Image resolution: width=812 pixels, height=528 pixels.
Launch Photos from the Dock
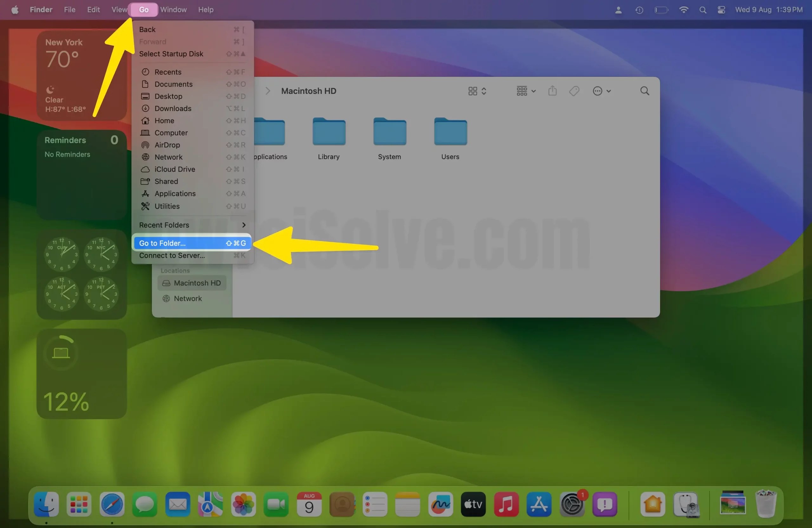(x=243, y=504)
